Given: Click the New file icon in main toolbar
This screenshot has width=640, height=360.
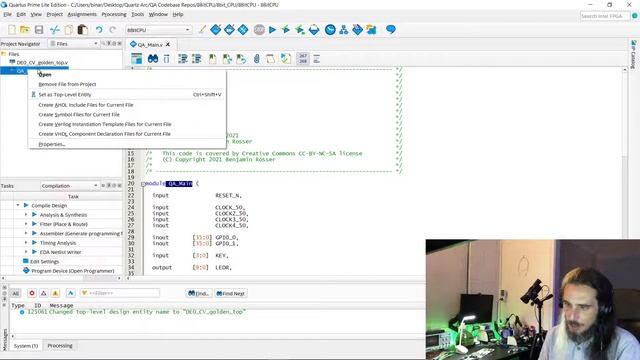Looking at the screenshot, I should point(12,30).
